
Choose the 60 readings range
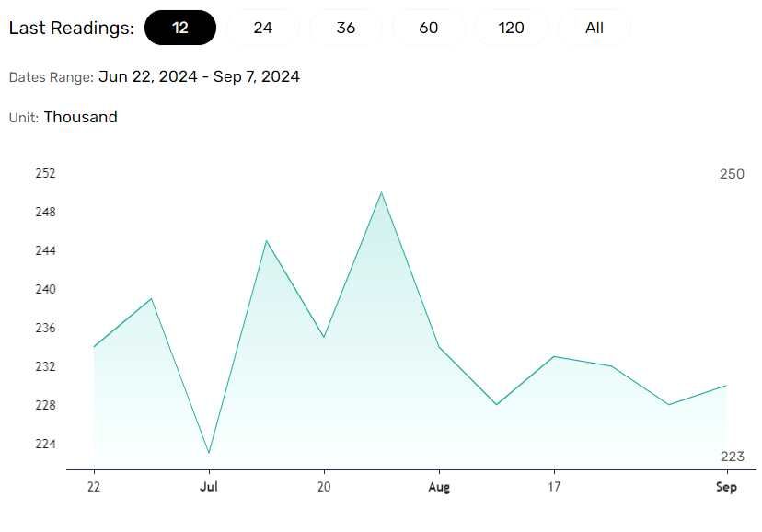click(x=429, y=28)
